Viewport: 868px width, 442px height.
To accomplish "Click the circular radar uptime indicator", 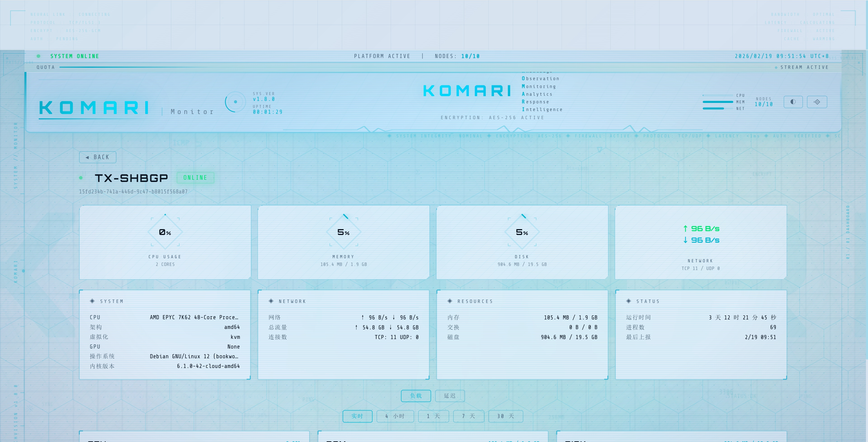I will tap(235, 102).
